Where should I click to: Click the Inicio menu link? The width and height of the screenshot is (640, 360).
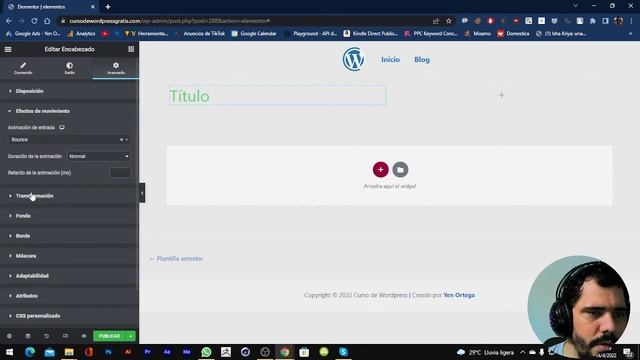click(391, 60)
